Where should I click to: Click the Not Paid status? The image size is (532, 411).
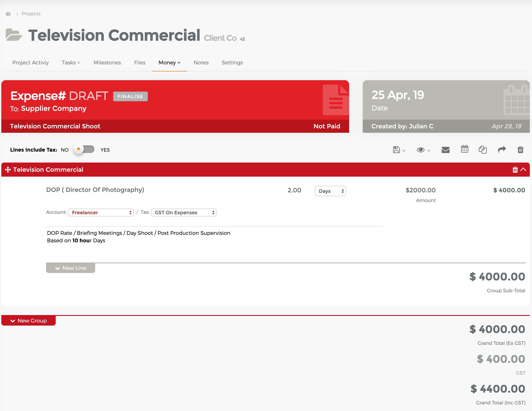click(x=327, y=126)
